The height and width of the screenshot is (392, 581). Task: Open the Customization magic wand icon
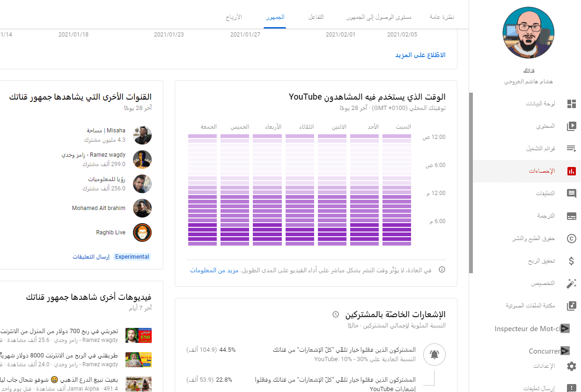click(571, 283)
